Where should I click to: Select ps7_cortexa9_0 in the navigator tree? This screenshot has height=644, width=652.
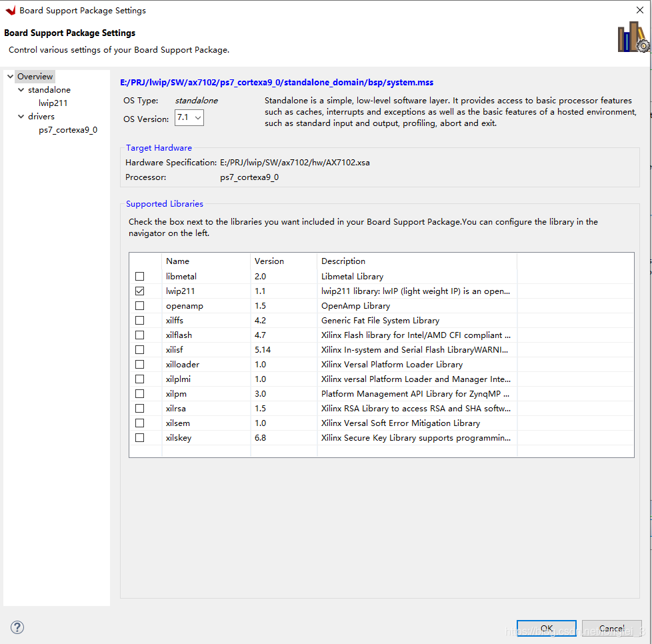68,130
